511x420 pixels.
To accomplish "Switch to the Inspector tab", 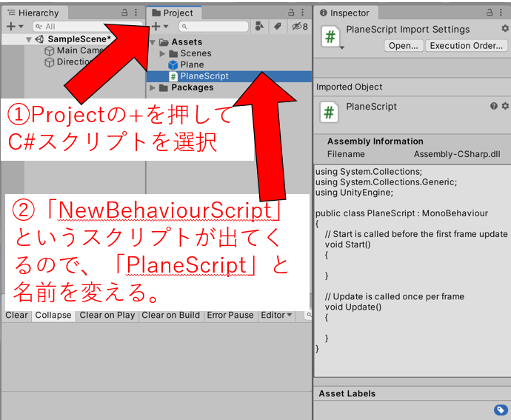I will [345, 13].
